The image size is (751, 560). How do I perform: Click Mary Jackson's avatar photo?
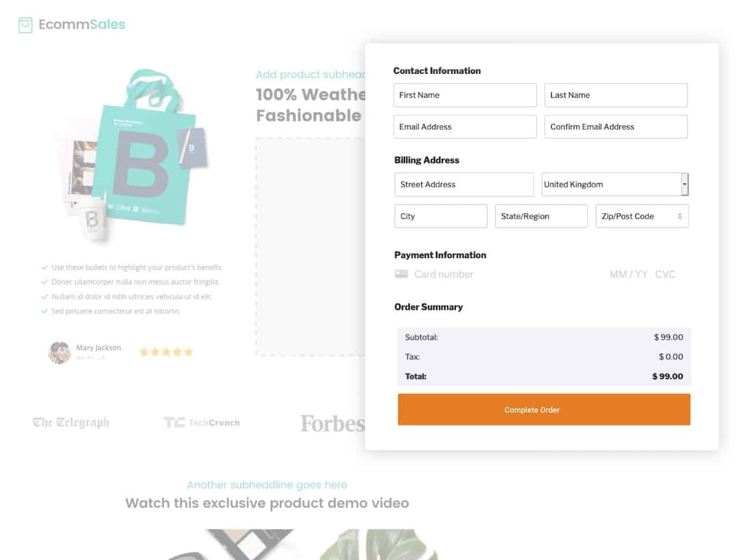(59, 352)
